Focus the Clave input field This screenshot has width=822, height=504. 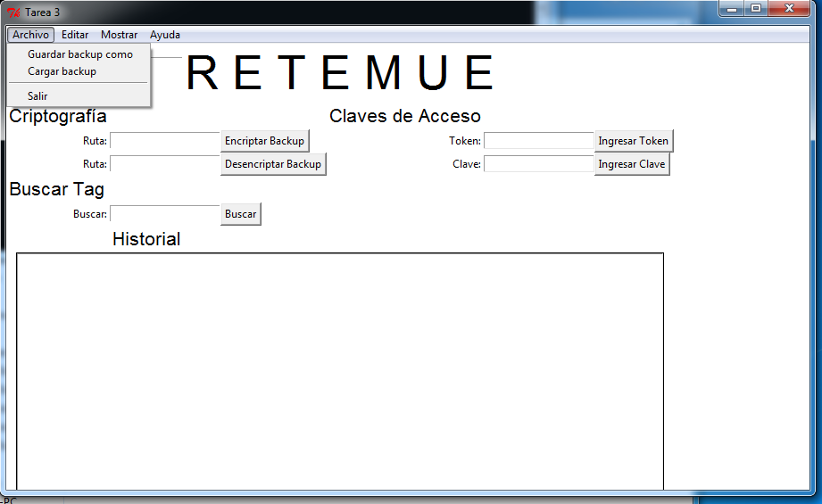tap(538, 164)
